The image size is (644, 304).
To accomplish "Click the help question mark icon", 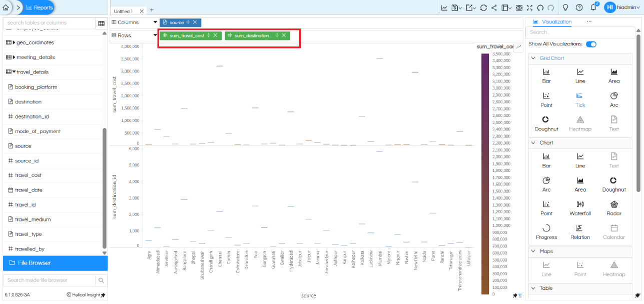I will point(579,7).
